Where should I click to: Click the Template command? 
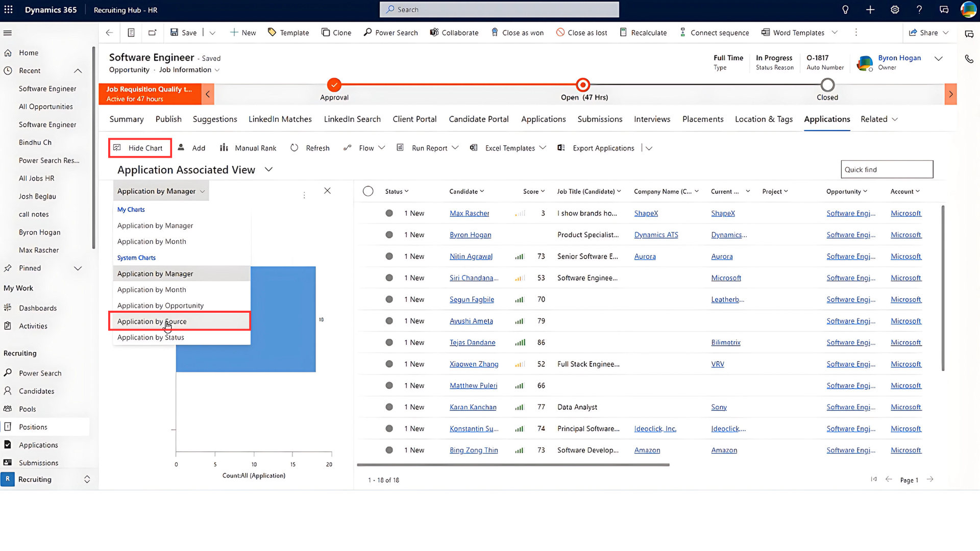click(x=288, y=33)
